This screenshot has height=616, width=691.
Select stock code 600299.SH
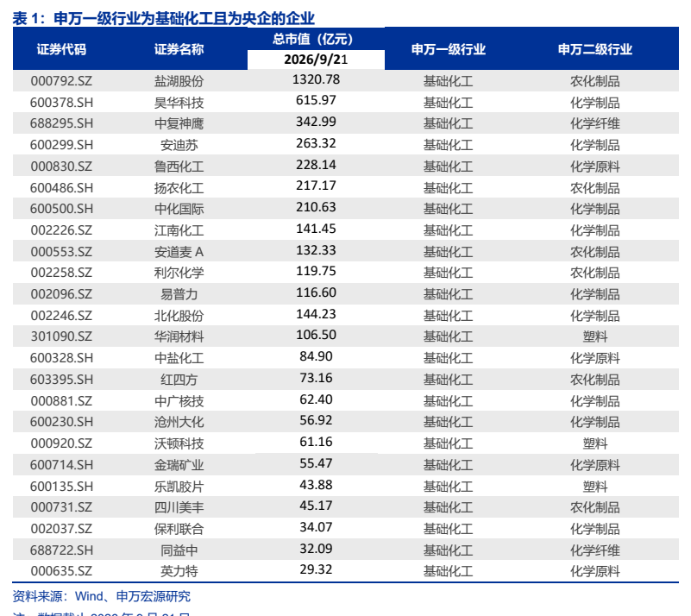click(61, 145)
